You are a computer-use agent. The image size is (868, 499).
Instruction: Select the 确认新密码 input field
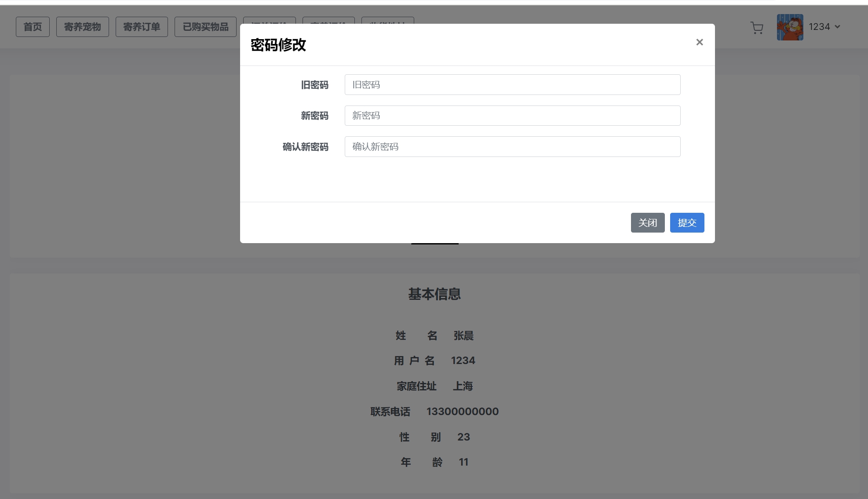tap(512, 147)
